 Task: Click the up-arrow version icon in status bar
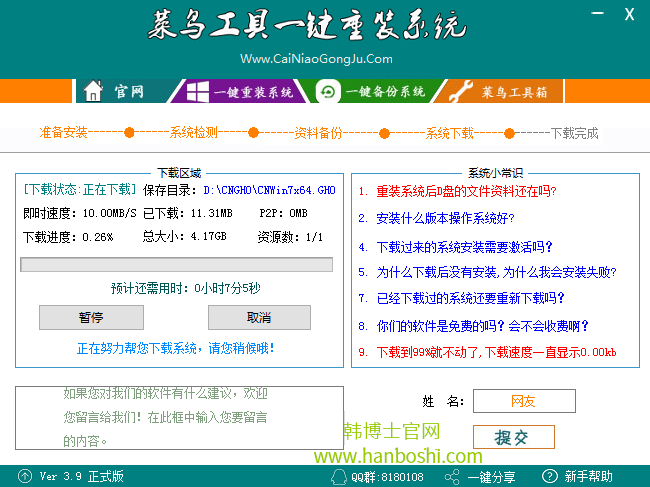(x=23, y=476)
